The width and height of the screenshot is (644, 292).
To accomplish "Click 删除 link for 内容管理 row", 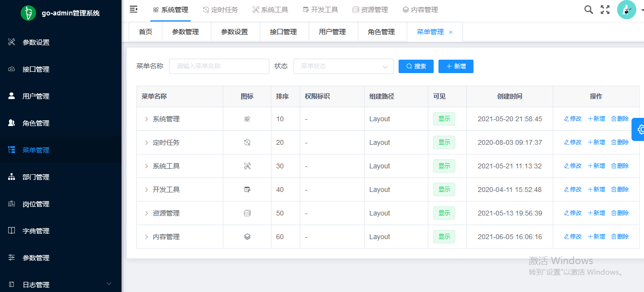I will (620, 237).
